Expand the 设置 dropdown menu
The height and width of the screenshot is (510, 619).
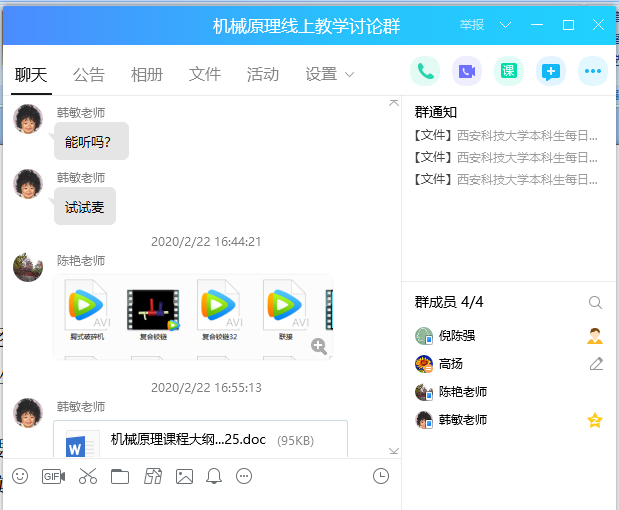pos(330,74)
